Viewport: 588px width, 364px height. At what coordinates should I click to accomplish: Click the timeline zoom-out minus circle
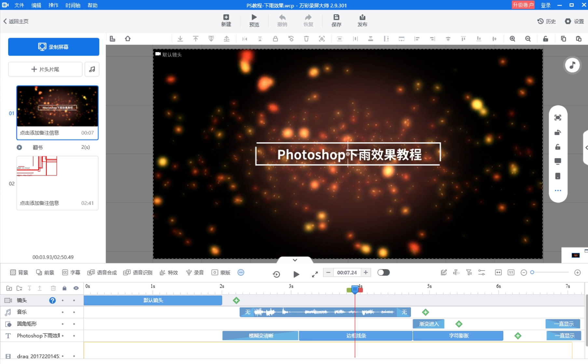pos(524,273)
